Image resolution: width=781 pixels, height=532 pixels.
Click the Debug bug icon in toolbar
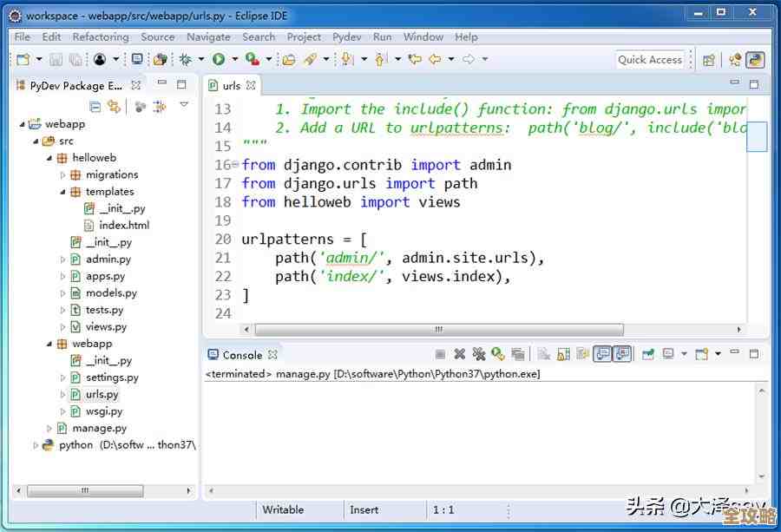[185, 59]
